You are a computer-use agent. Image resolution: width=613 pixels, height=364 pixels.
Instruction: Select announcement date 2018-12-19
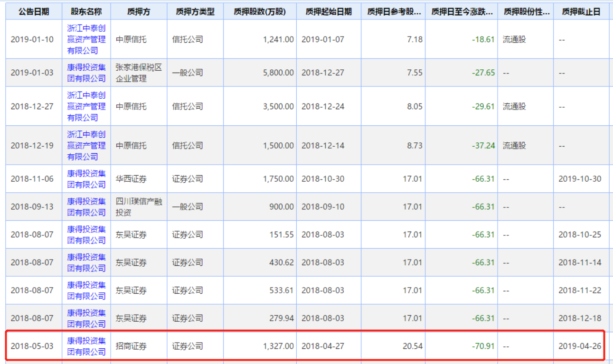tap(32, 145)
